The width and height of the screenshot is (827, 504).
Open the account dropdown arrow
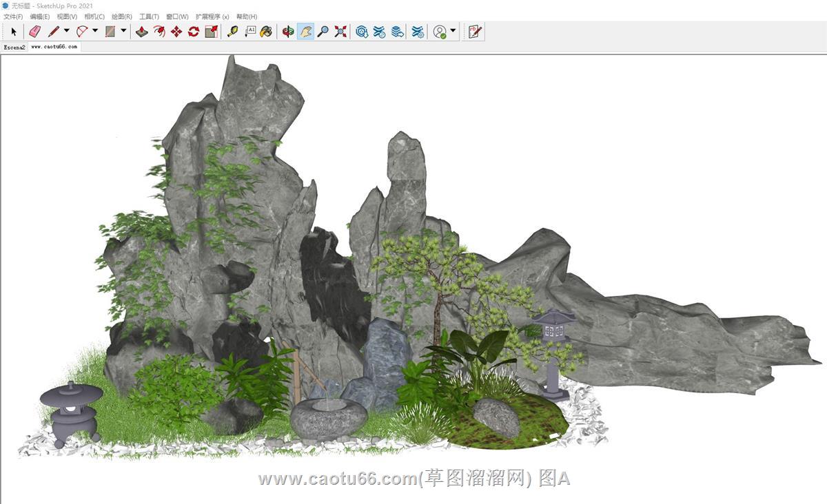click(x=453, y=31)
